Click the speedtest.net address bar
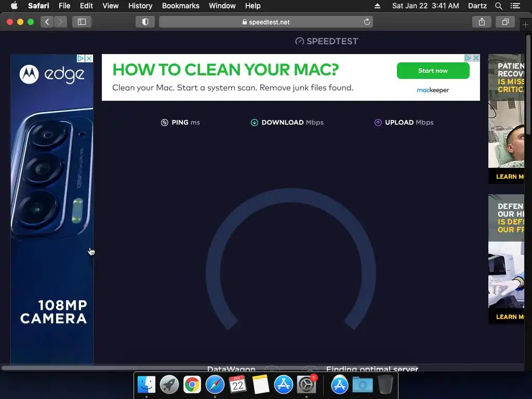Image resolution: width=532 pixels, height=399 pixels. (x=266, y=22)
